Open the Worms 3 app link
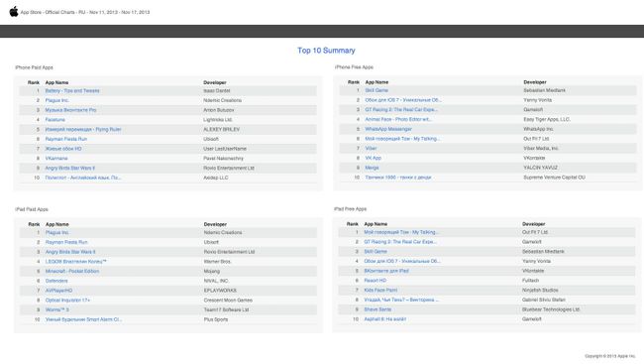Screen dimensions: 644x364 [x=57, y=310]
